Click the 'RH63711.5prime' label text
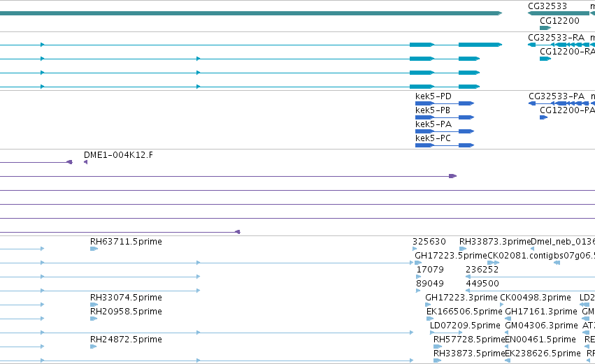The height and width of the screenshot is (364, 595). tap(126, 242)
